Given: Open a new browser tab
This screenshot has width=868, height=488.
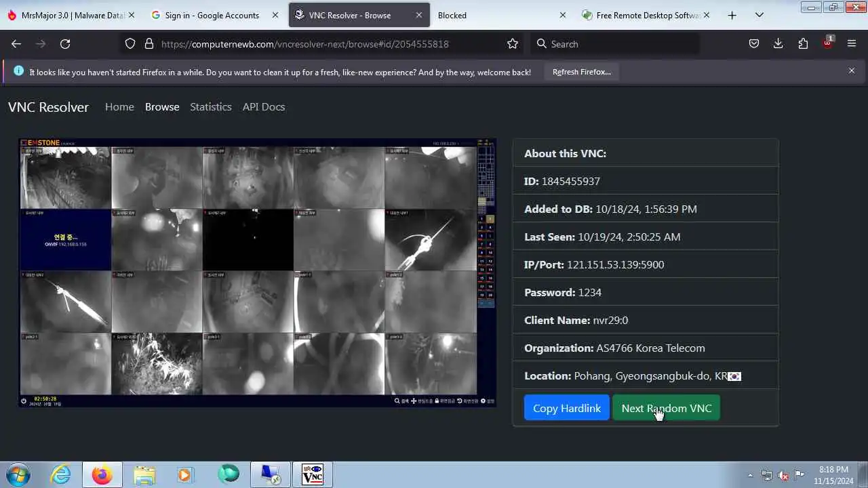Looking at the screenshot, I should (732, 15).
